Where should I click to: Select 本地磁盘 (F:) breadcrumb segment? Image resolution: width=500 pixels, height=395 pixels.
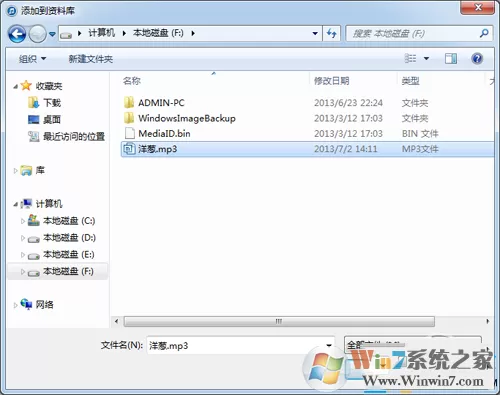click(x=158, y=33)
